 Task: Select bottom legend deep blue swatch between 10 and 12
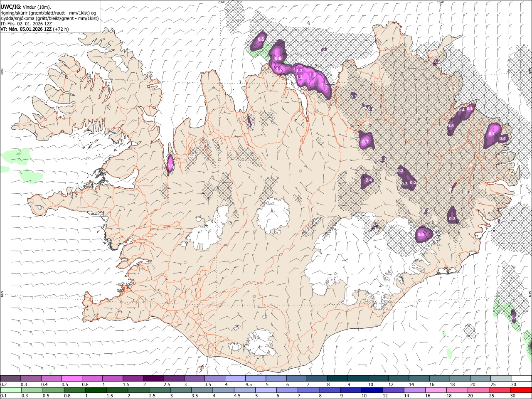pos(372,390)
